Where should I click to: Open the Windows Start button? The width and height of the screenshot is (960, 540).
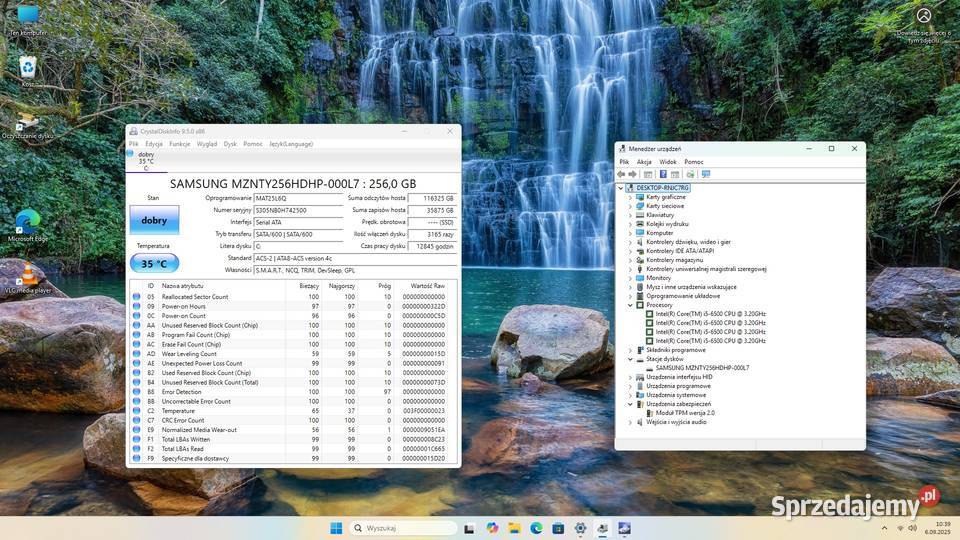(336, 528)
